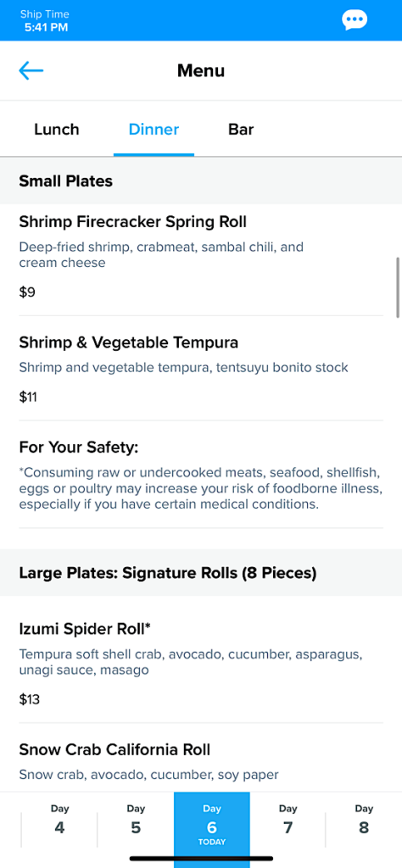
Task: Open Shrimp & Vegetable Tempura item
Action: pyautogui.click(x=201, y=368)
